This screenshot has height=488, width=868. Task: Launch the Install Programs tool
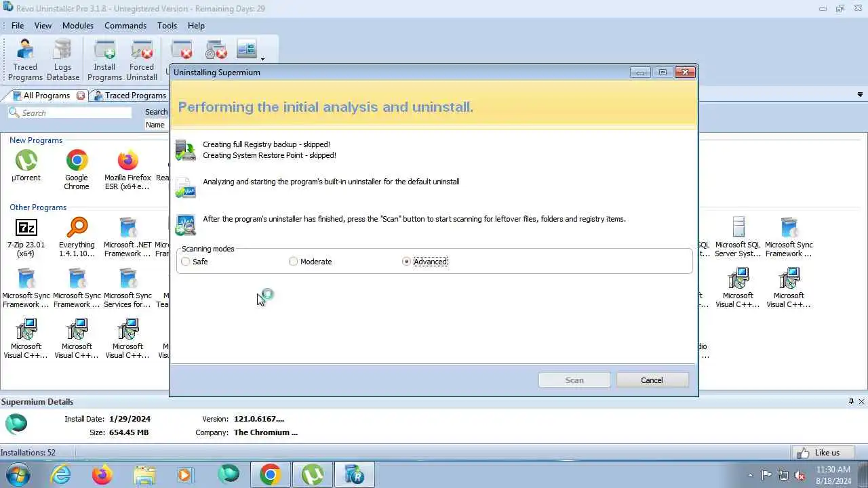point(104,60)
